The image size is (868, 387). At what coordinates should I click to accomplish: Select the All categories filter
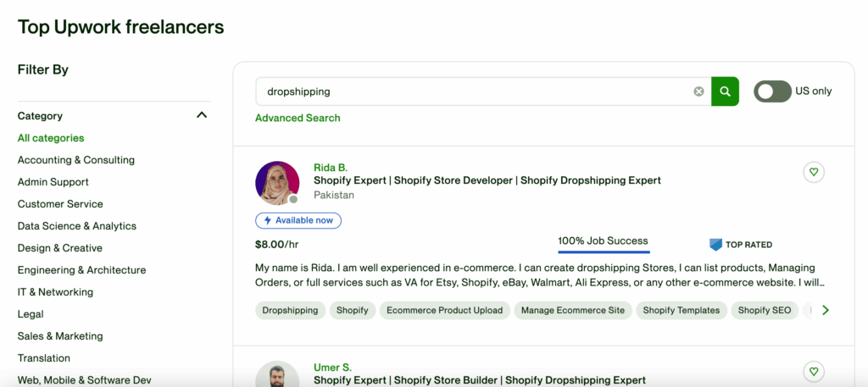pyautogui.click(x=51, y=138)
